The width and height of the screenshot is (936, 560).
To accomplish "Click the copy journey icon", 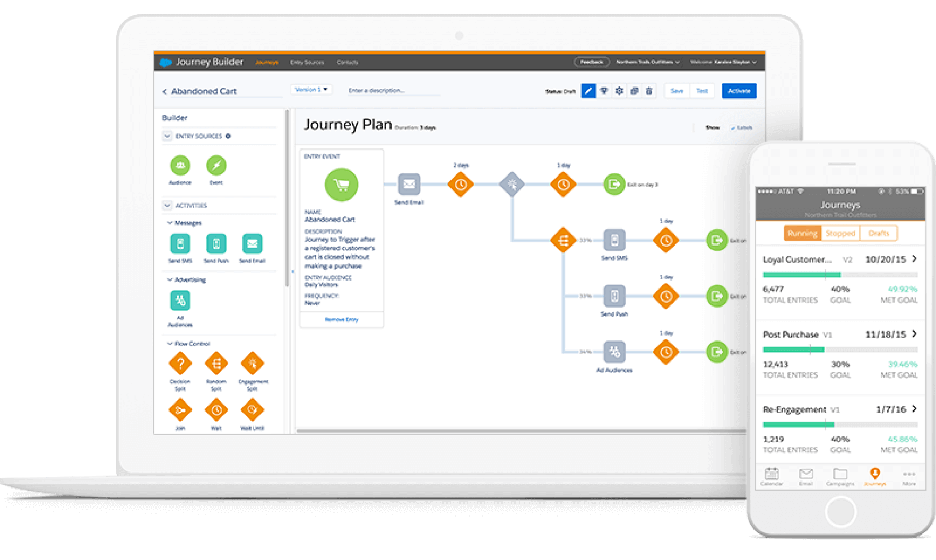I will (634, 91).
